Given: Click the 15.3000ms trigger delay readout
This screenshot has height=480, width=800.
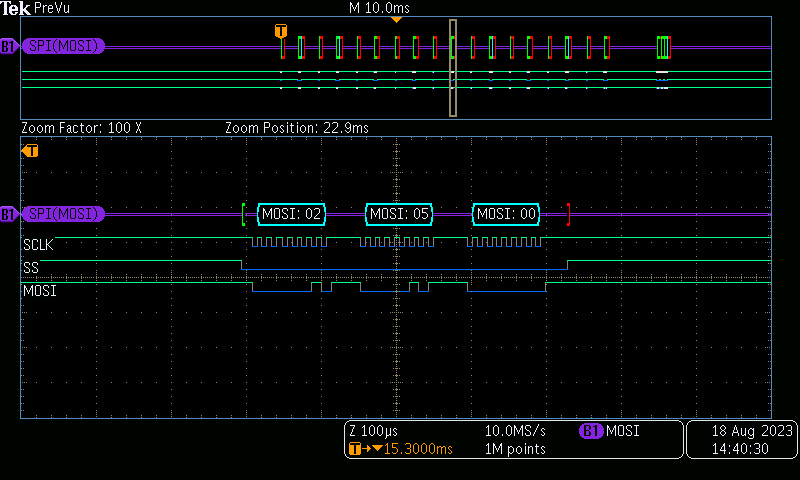Looking at the screenshot, I should (418, 449).
